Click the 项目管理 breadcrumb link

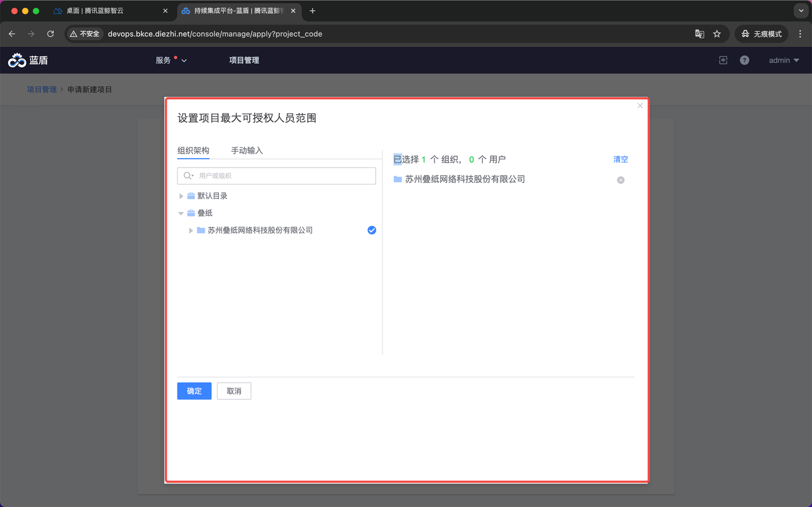42,89
